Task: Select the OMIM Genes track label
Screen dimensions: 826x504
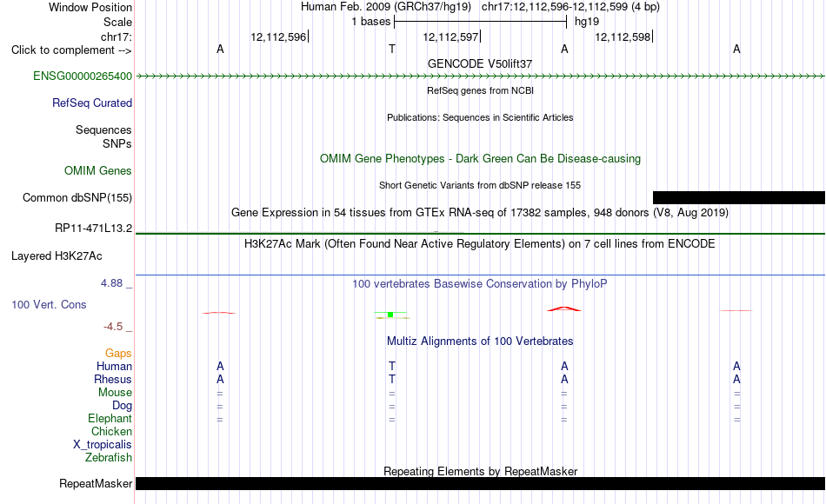Action: [97, 170]
